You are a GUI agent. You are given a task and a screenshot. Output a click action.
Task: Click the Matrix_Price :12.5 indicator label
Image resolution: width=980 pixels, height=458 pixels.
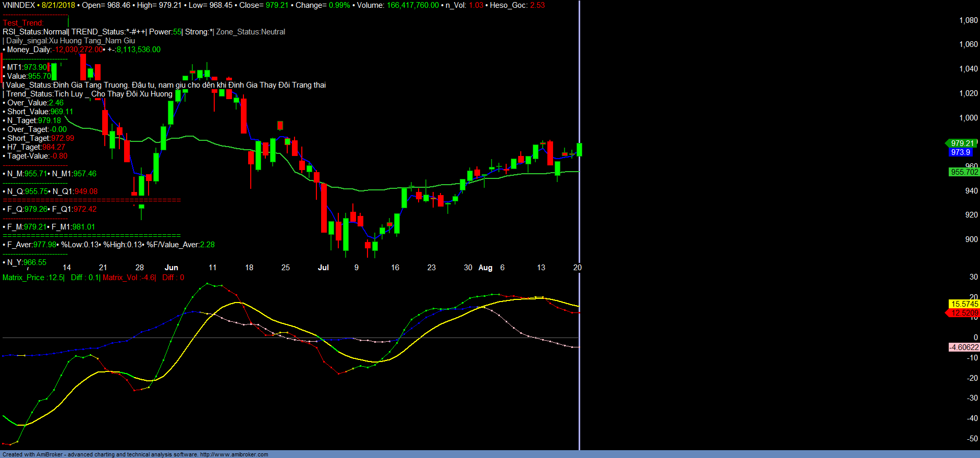click(33, 278)
